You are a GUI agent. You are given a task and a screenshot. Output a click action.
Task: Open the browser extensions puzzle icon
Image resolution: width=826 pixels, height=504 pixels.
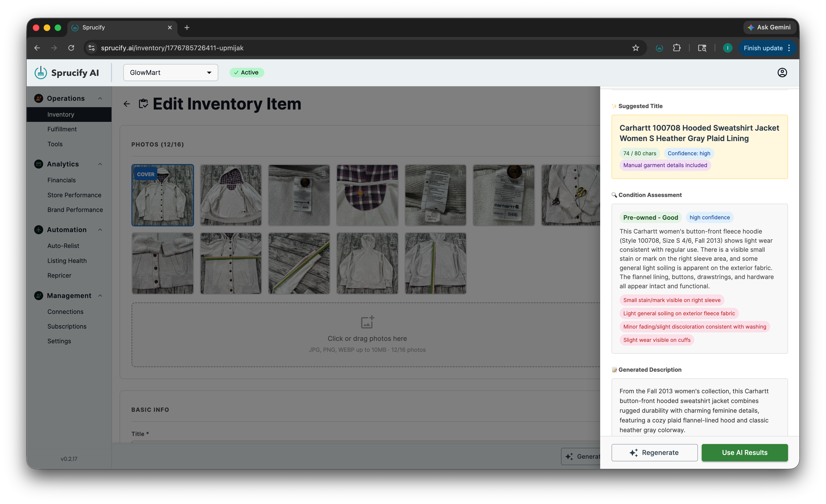click(677, 48)
